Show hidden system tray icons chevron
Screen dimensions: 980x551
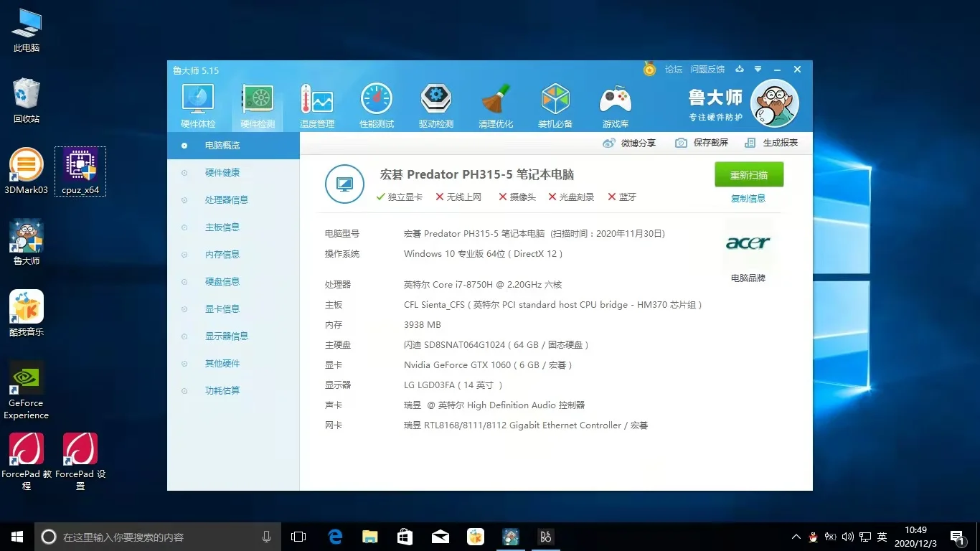click(x=796, y=537)
